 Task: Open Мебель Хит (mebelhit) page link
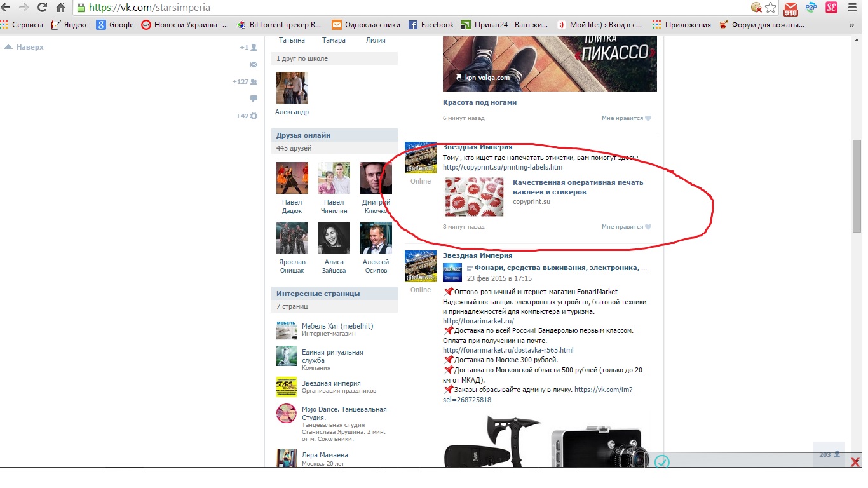coord(337,326)
